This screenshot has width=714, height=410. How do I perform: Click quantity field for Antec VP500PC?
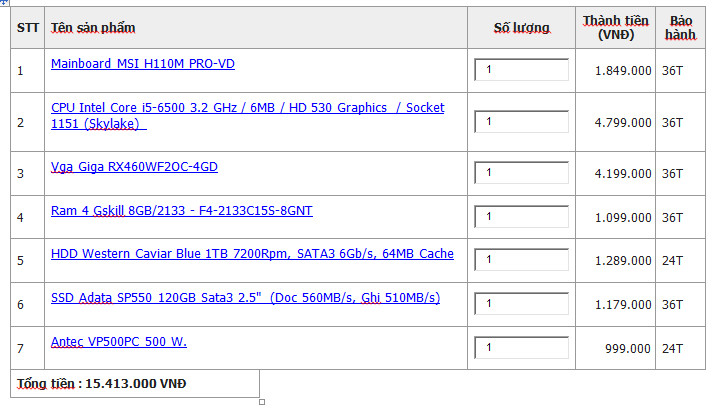click(521, 348)
